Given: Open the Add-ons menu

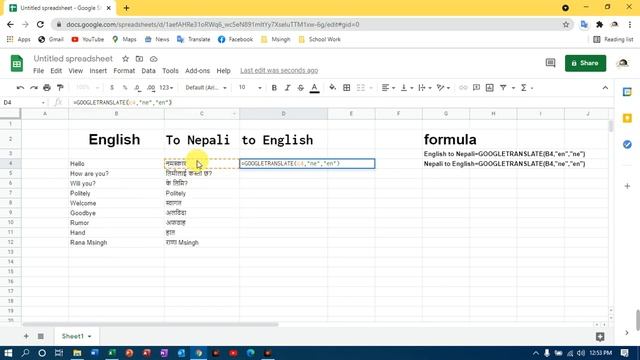Looking at the screenshot, I should point(198,71).
